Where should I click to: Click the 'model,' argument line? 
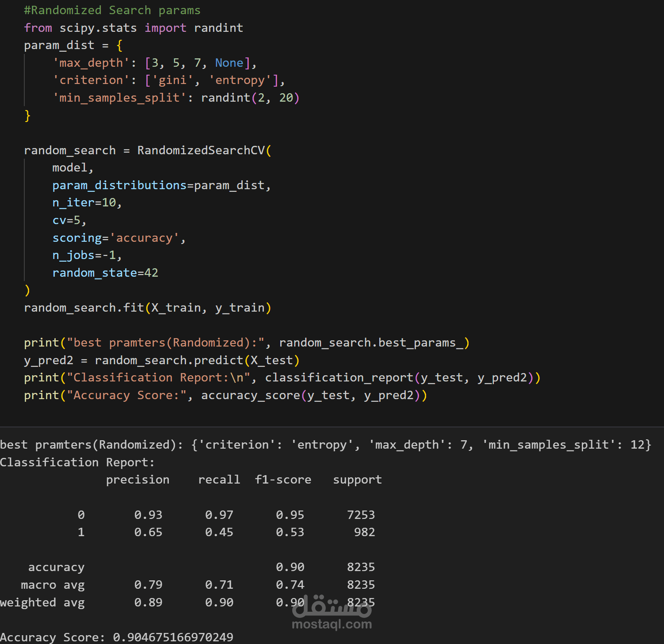pyautogui.click(x=73, y=168)
